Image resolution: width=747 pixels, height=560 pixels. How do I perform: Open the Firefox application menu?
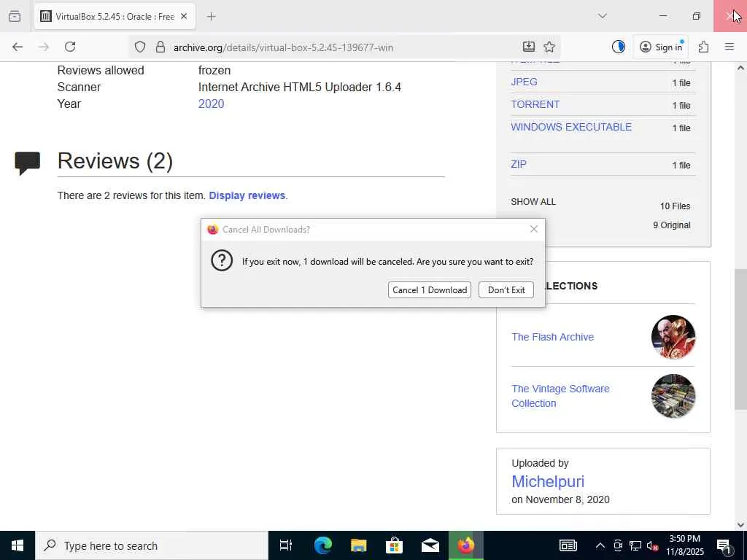pos(729,47)
